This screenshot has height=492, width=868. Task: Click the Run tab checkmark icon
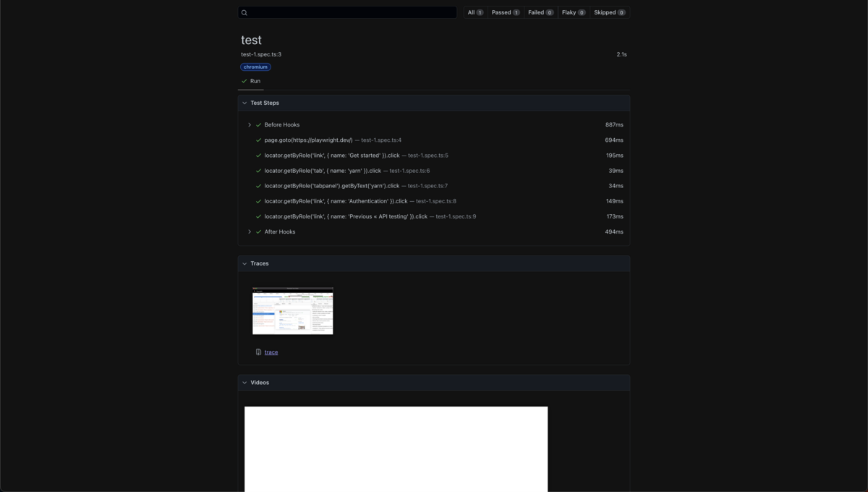coord(244,81)
